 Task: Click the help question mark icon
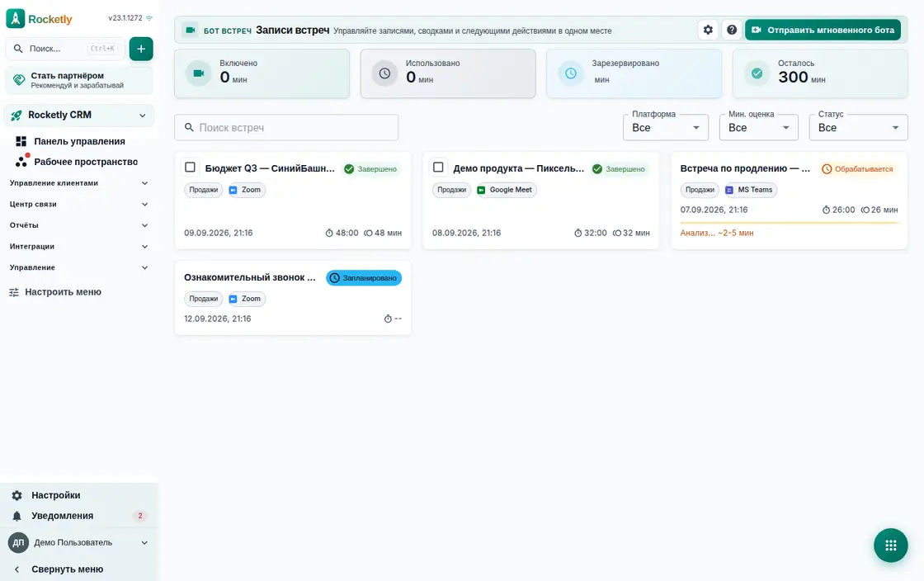[731, 30]
